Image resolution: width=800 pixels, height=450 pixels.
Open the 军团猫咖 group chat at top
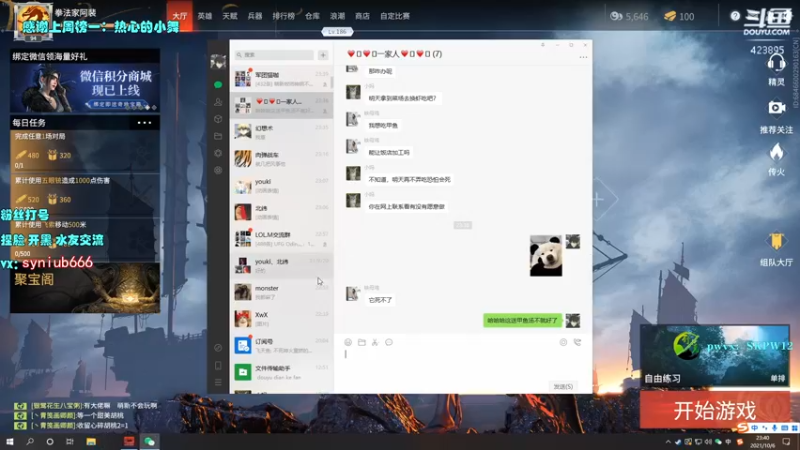point(282,79)
